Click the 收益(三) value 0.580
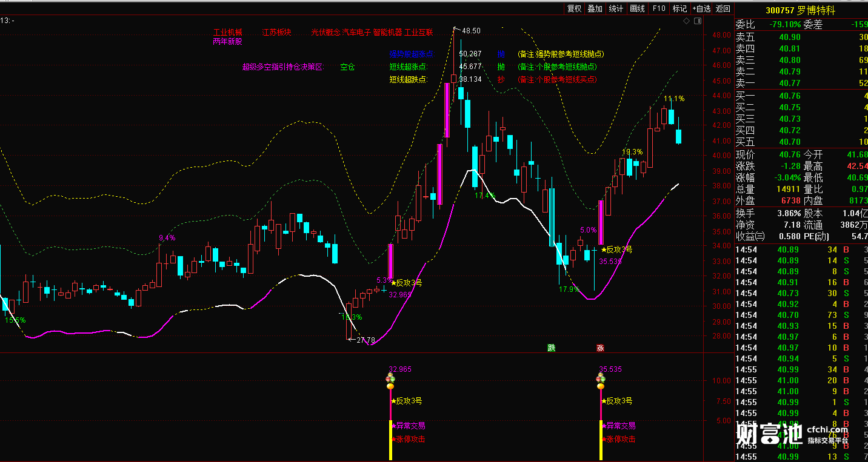868x462 pixels. (x=789, y=236)
